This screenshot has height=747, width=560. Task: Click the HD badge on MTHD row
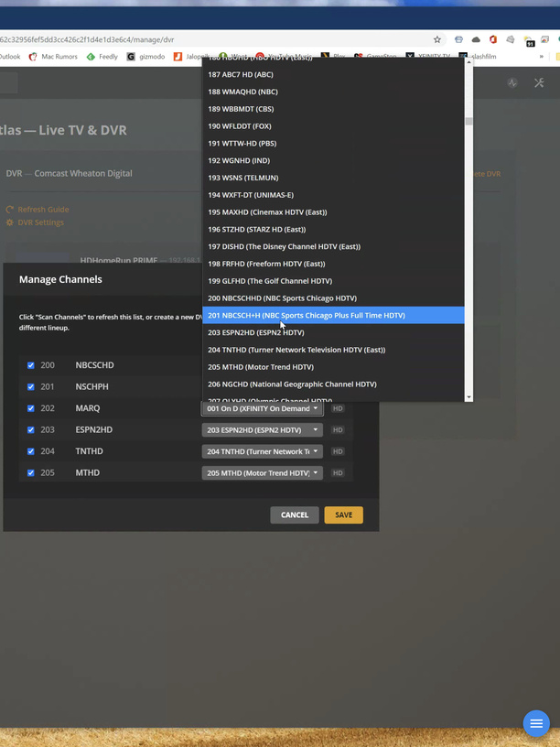[338, 473]
